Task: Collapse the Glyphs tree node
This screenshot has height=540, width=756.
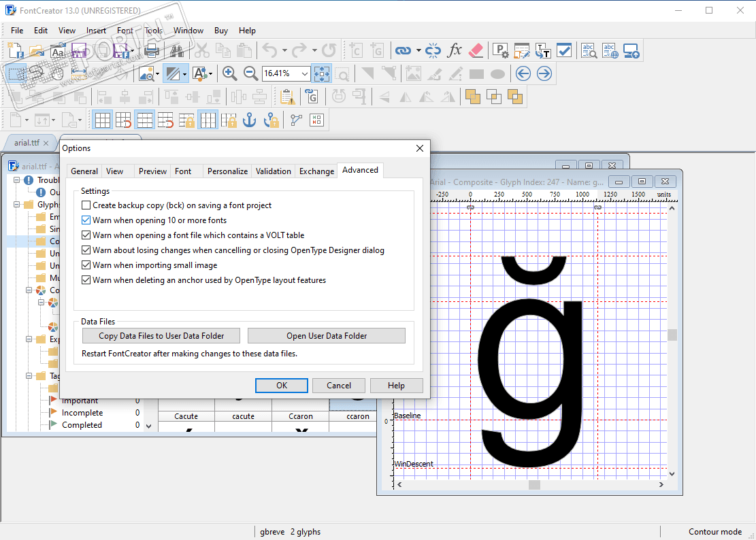Action: (x=17, y=205)
